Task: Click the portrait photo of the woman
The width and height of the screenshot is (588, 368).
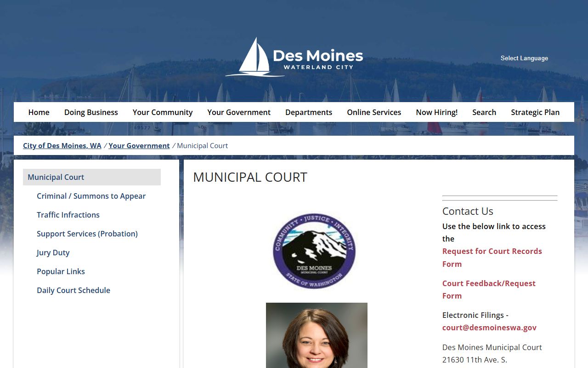Action: tap(317, 335)
